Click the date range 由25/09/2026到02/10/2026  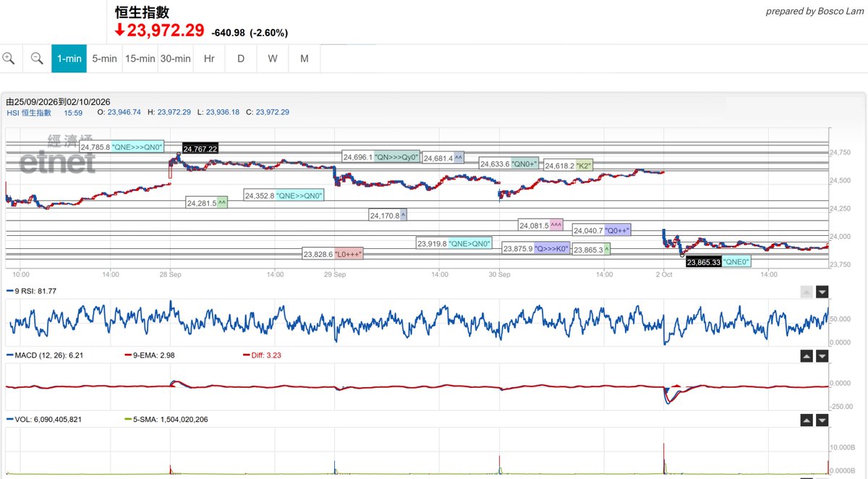point(58,102)
